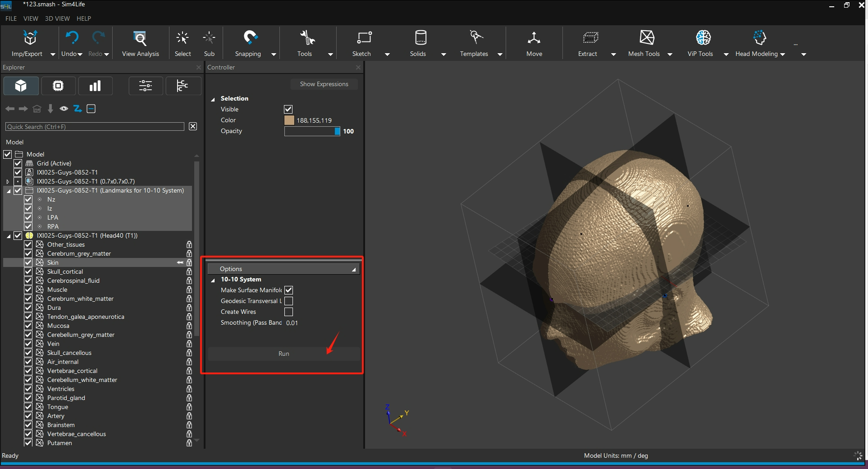The height and width of the screenshot is (469, 868).
Task: Click in the Quick Search field
Action: coord(95,127)
